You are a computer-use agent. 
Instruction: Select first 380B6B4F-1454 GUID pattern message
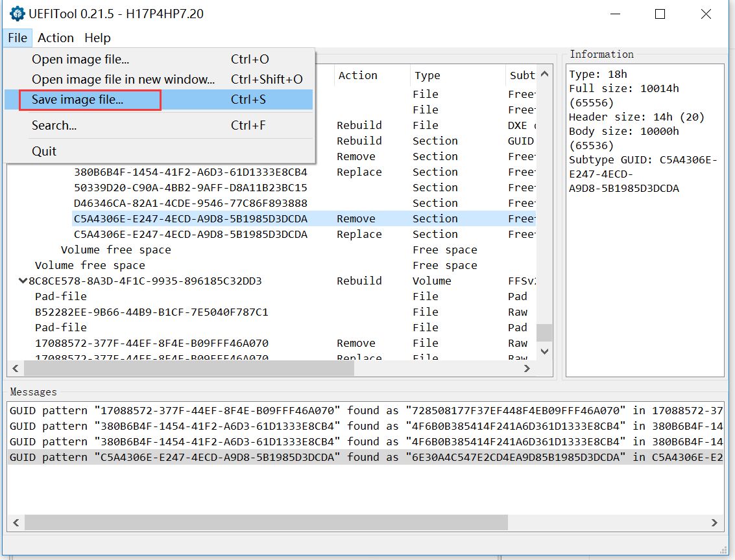[x=366, y=426]
